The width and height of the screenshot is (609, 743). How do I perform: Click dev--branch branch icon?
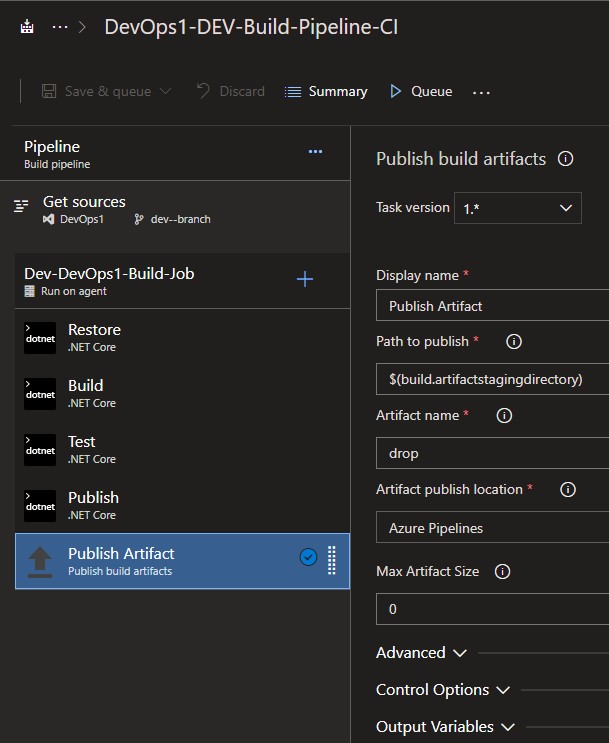(x=138, y=219)
